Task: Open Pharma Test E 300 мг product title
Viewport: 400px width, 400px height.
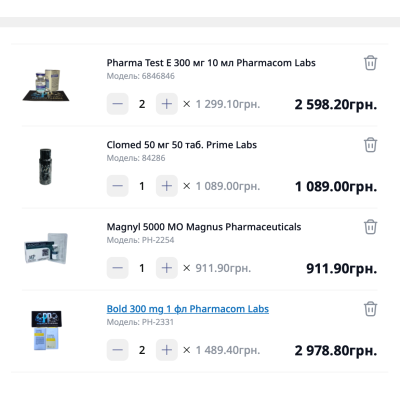Action: click(211, 63)
